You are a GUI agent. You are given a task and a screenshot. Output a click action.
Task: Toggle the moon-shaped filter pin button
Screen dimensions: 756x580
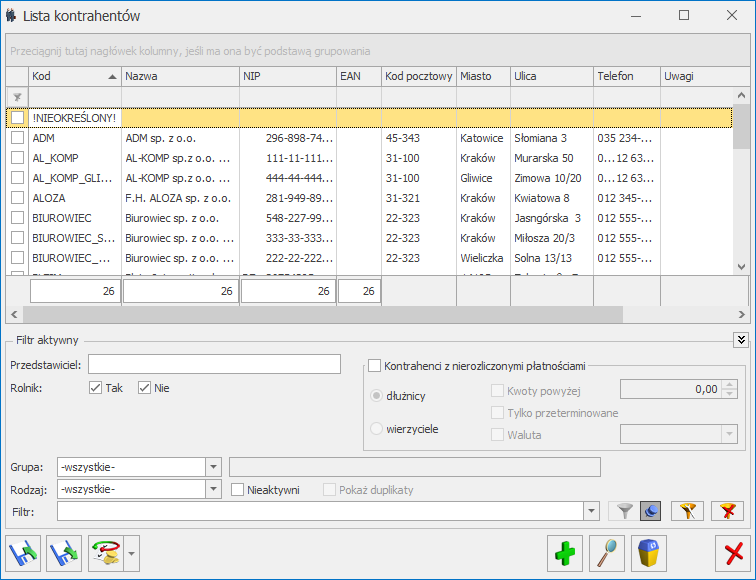(x=650, y=512)
